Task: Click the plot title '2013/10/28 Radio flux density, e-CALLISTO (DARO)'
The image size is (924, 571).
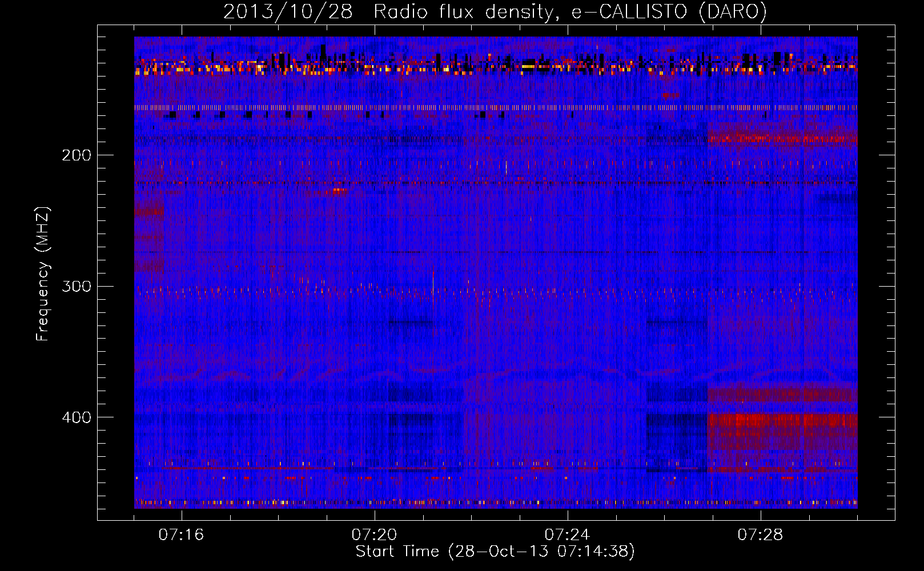Action: click(495, 11)
